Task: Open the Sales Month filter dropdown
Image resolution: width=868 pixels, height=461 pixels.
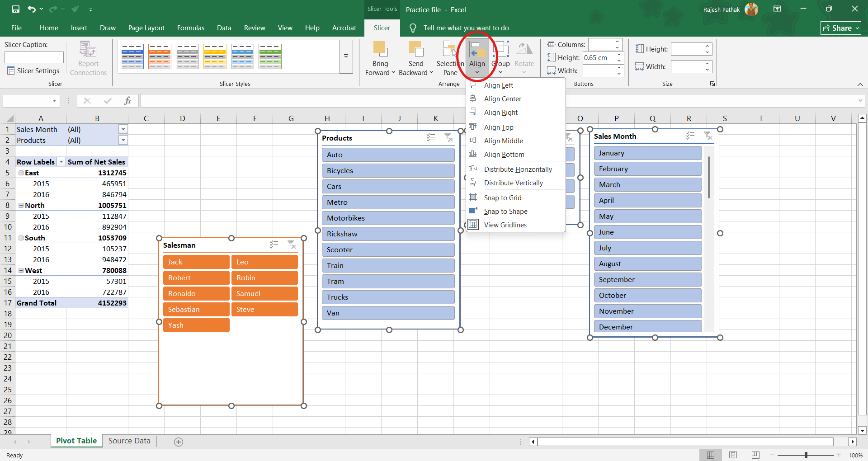Action: (123, 129)
